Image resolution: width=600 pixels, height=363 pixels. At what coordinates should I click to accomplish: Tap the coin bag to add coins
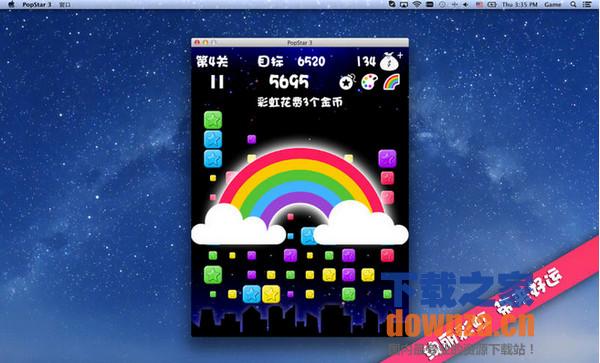(391, 62)
